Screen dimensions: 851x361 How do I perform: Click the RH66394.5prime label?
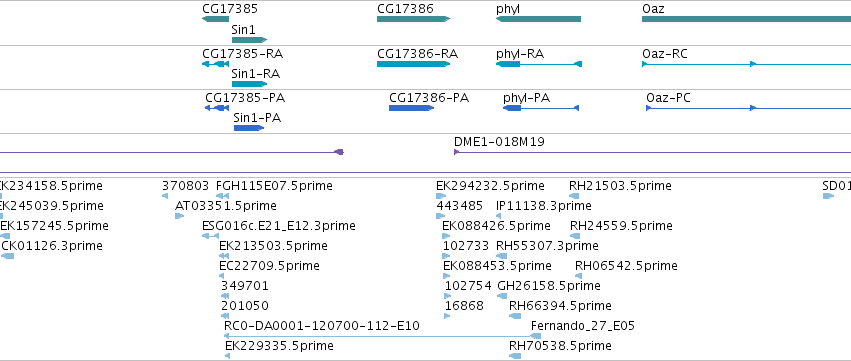coord(560,306)
